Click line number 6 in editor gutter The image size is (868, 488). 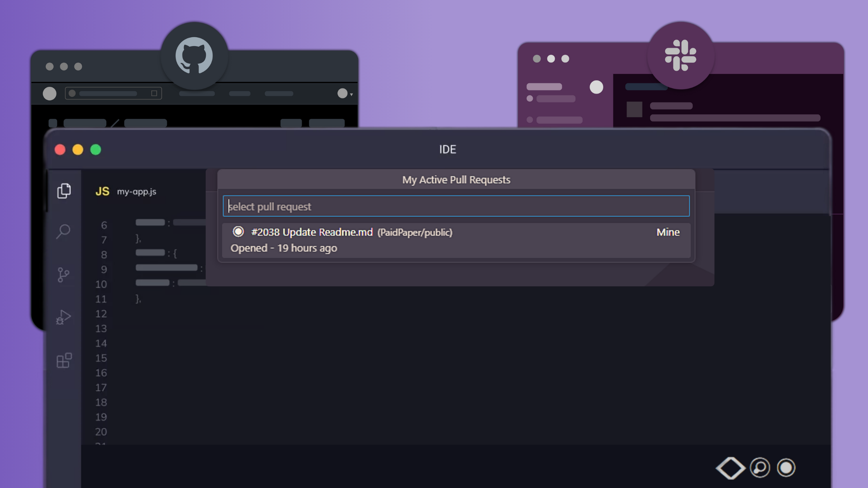click(104, 225)
